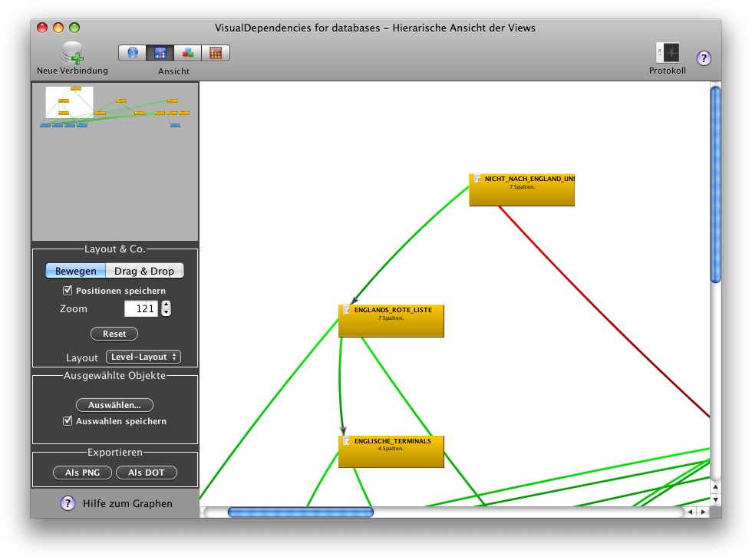Export graph Als DOT
The width and height of the screenshot is (752, 560).
[147, 473]
